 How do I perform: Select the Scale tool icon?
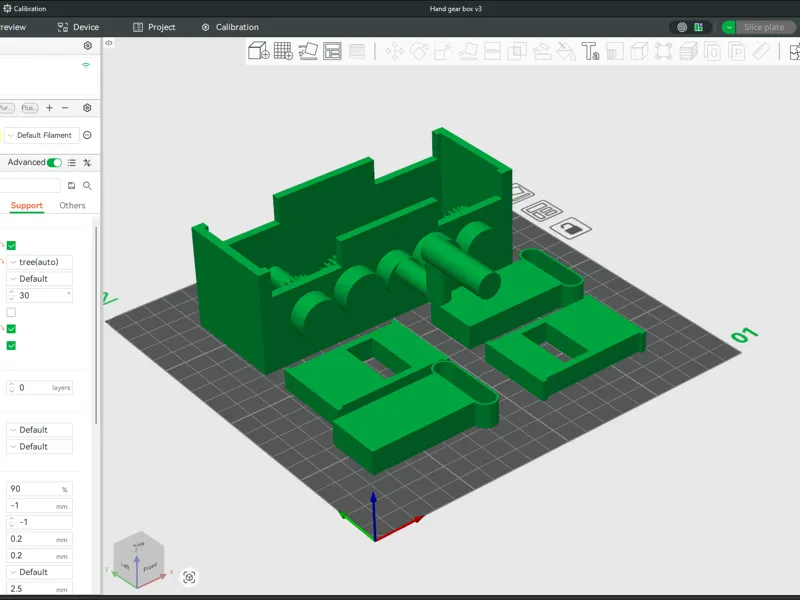(443, 52)
